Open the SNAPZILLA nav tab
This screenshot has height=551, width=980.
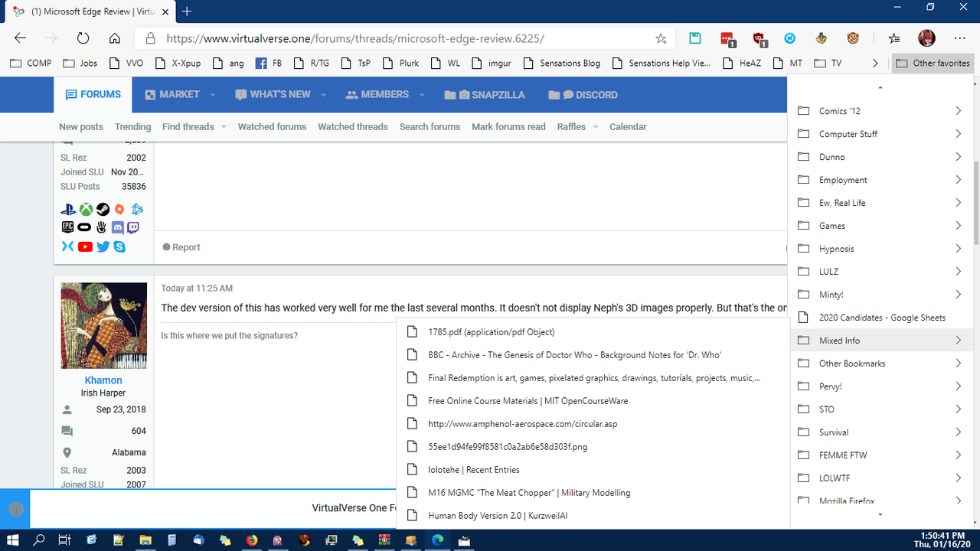[x=485, y=95]
